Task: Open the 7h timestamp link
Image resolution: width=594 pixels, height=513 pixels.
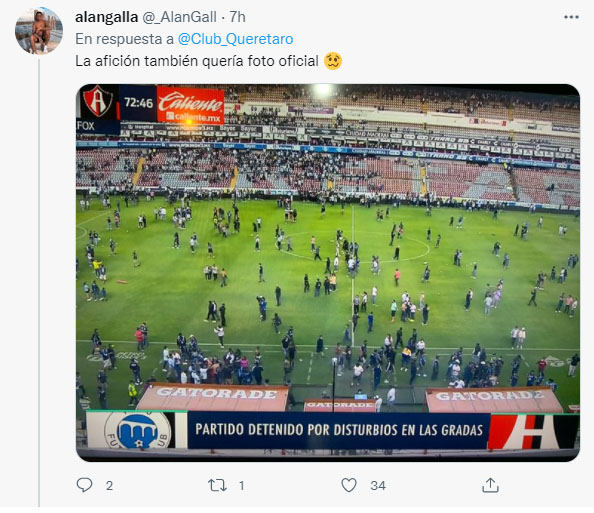Action: coord(238,17)
